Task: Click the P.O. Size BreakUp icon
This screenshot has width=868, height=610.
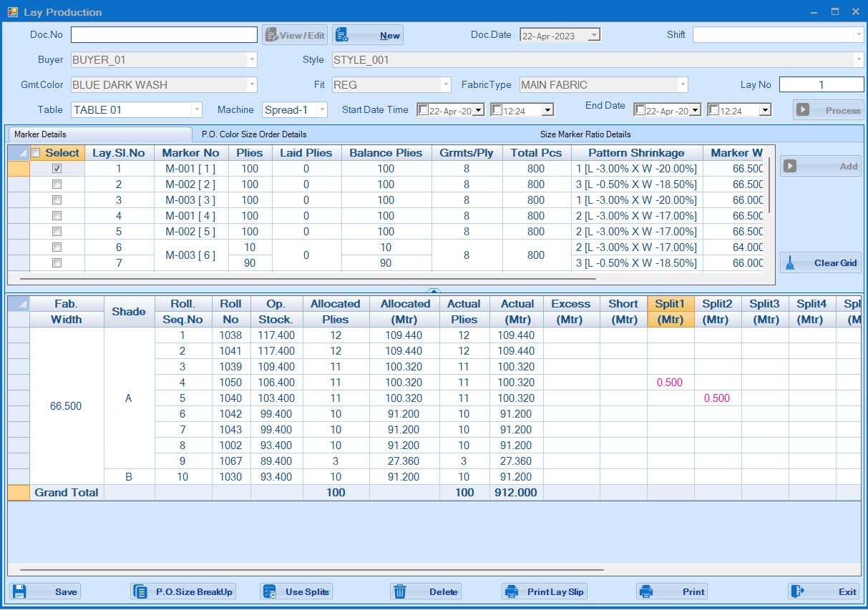Action: coord(140,591)
